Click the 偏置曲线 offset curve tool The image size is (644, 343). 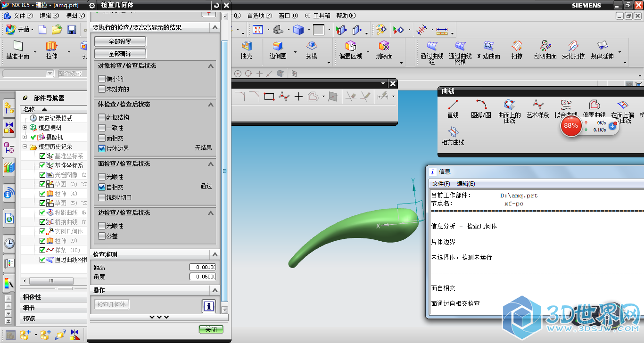click(594, 108)
